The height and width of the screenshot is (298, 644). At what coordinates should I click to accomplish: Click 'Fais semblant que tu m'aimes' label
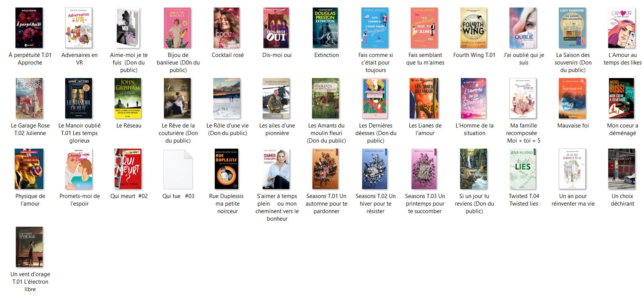(x=425, y=59)
